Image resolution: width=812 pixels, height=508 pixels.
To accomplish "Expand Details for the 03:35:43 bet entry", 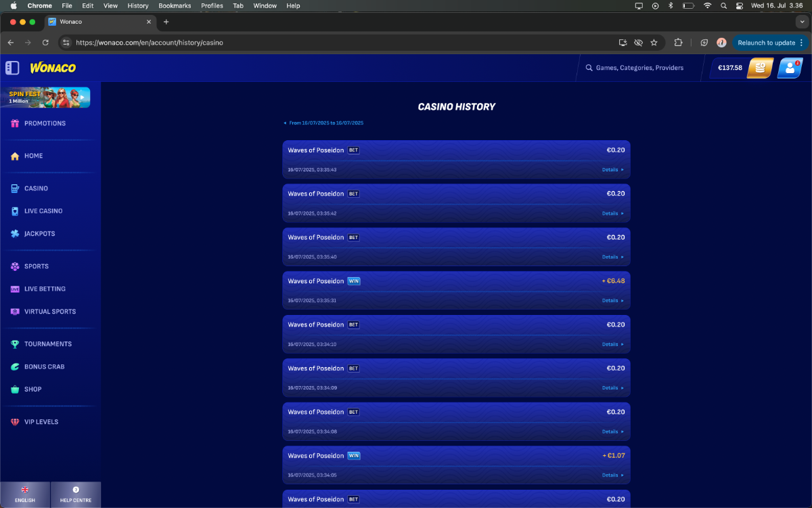I will (612, 170).
